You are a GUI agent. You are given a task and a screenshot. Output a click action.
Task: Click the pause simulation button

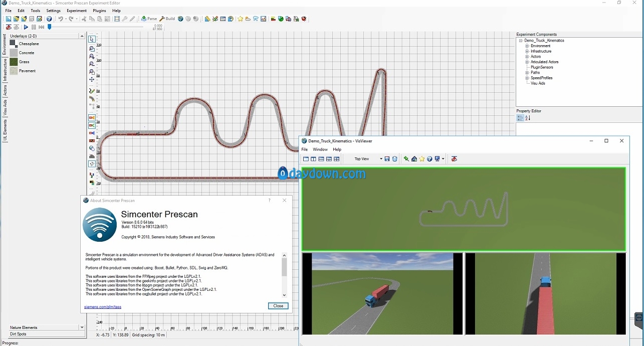(x=34, y=27)
